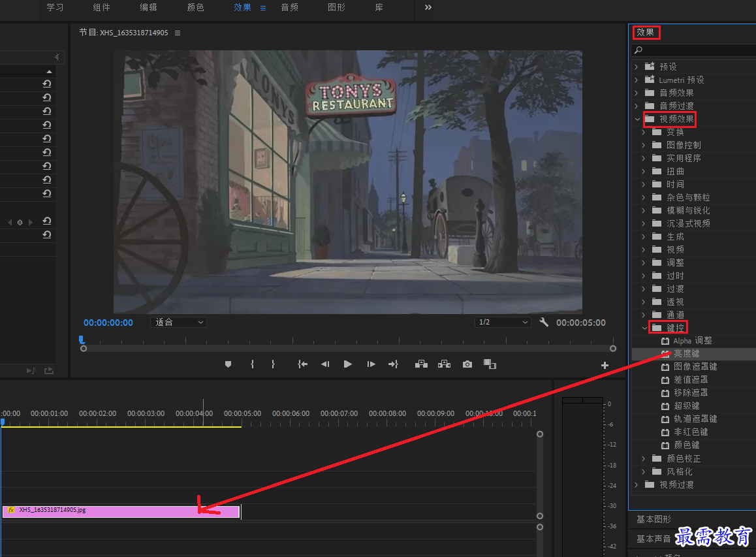Screen dimensions: 756x557
Task: Click the right handle of monitor zoom bar
Action: point(613,348)
